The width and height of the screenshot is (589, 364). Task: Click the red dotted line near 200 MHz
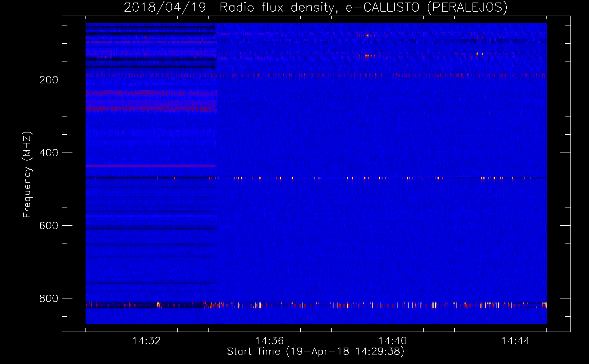(x=316, y=75)
